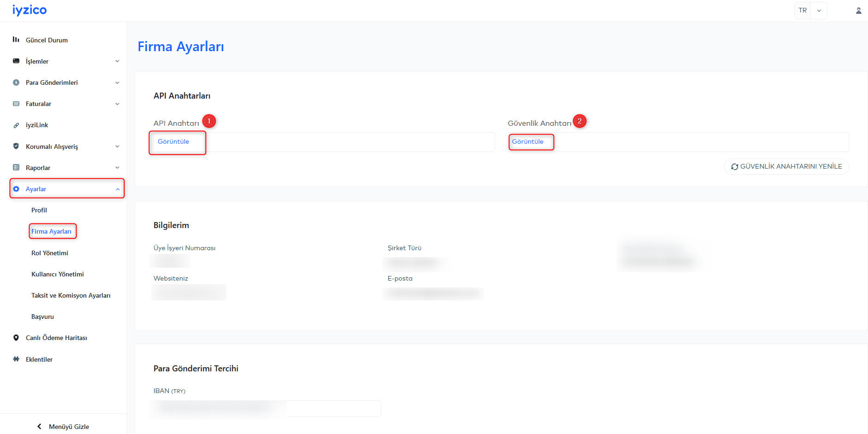
Task: Expand the İşlemler chevron
Action: [x=117, y=61]
